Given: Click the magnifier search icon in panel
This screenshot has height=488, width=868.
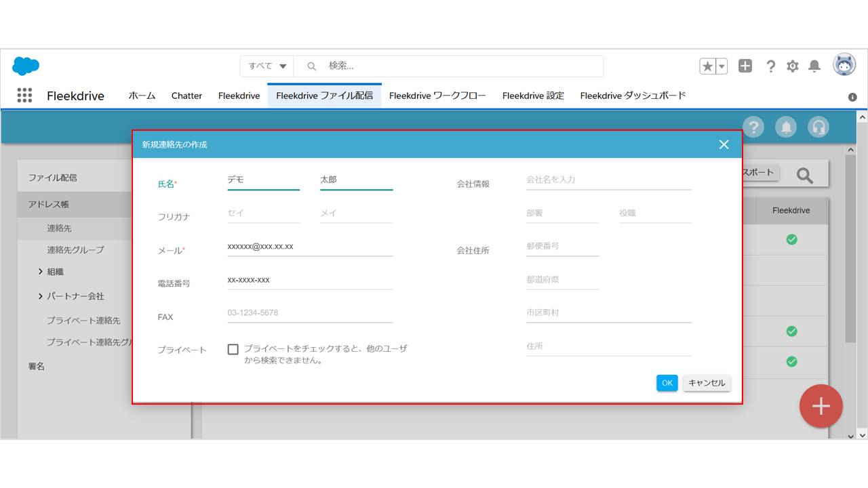Looking at the screenshot, I should pyautogui.click(x=805, y=176).
